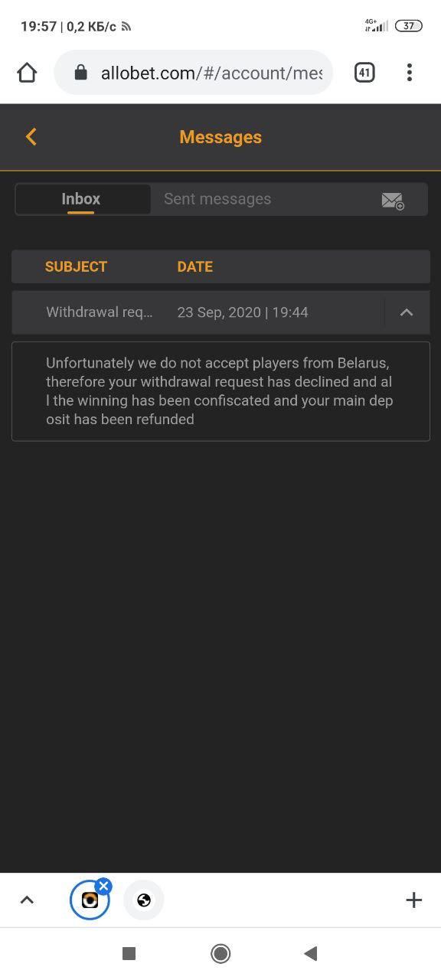441x980 pixels.
Task: Select the orange-ringed active tab thumbnail
Action: (x=90, y=900)
